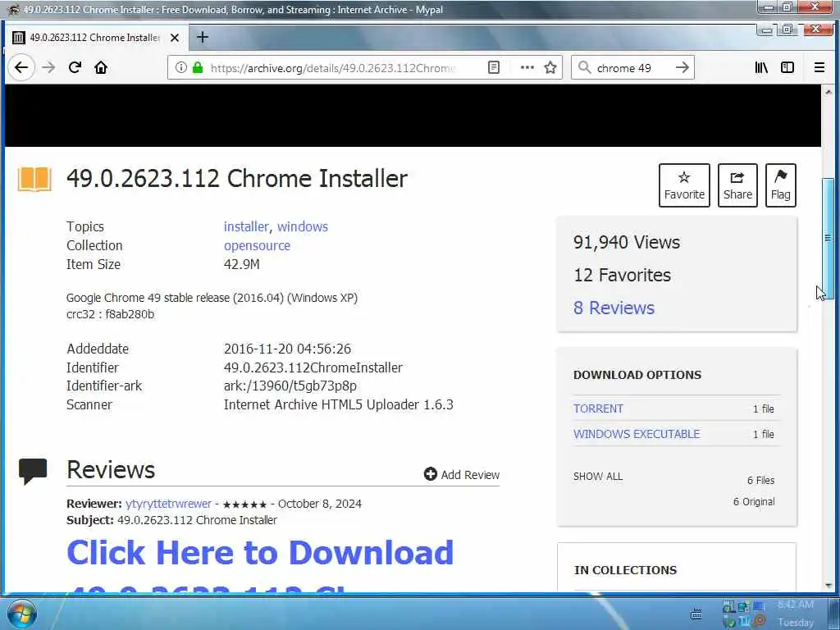Open the installer topic link
The height and width of the screenshot is (630, 840).
coord(246,226)
